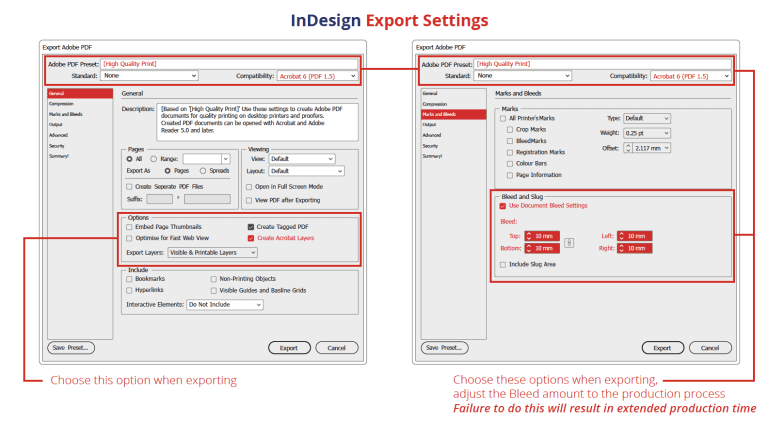Enable the Bleed Marks checkbox
Screen dimensions: 768x423
coord(510,141)
